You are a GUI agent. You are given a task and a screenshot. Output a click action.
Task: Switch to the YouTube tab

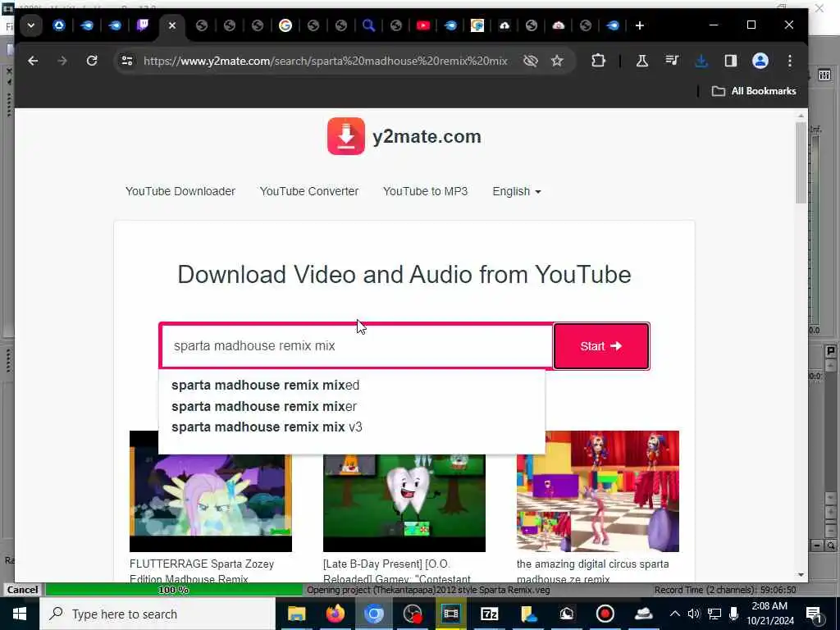[423, 25]
